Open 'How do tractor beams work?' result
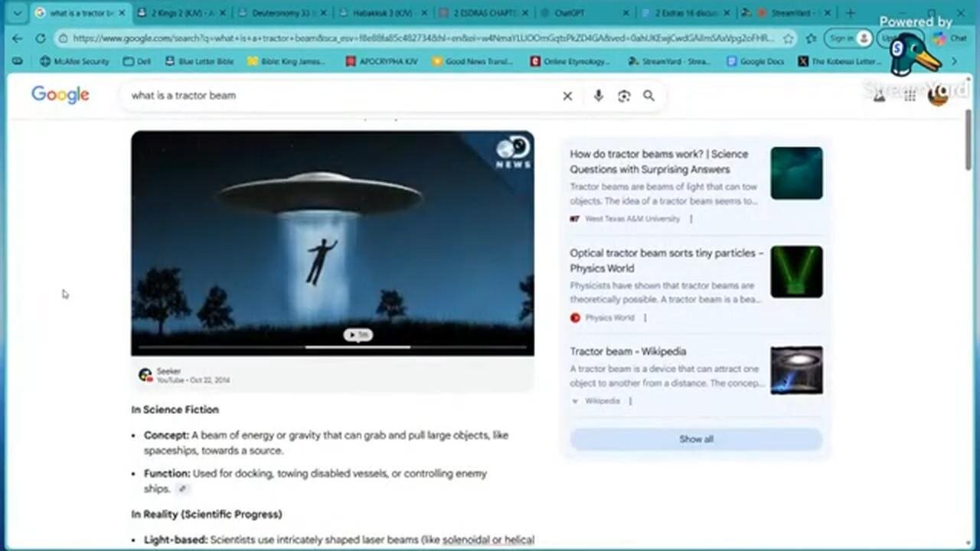This screenshot has width=980, height=551. tap(659, 161)
